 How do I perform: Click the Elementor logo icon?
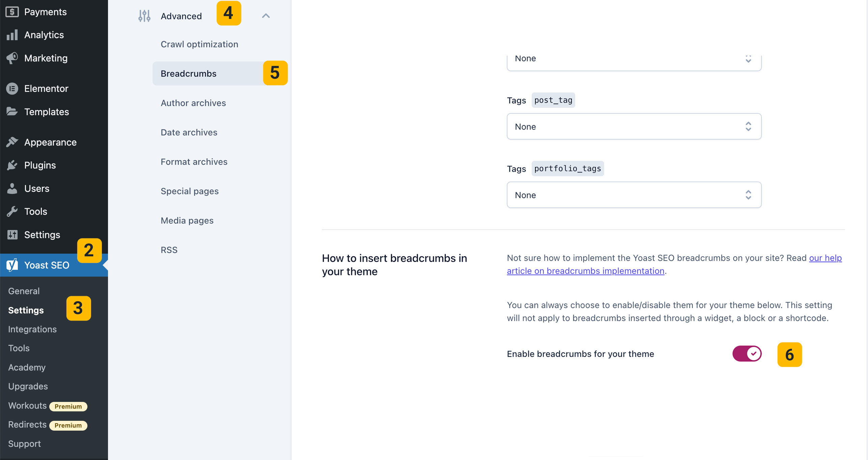tap(12, 88)
